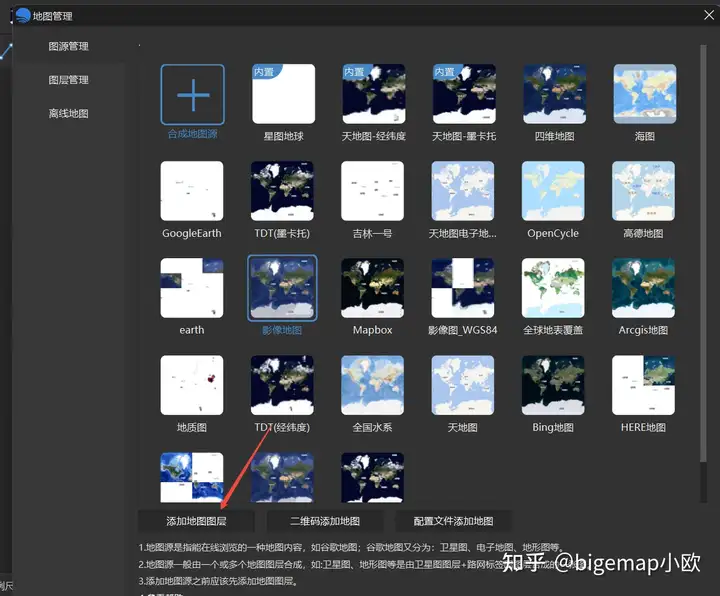This screenshot has height=596, width=720.
Task: Open the GoogleEarth map source
Action: click(192, 191)
